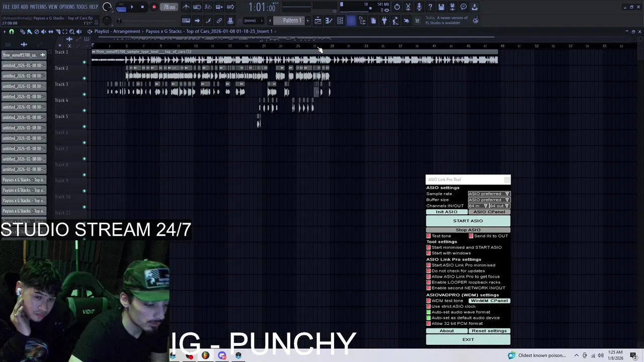The width and height of the screenshot is (644, 362).
Task: Open the VIEW menu
Action: click(53, 7)
